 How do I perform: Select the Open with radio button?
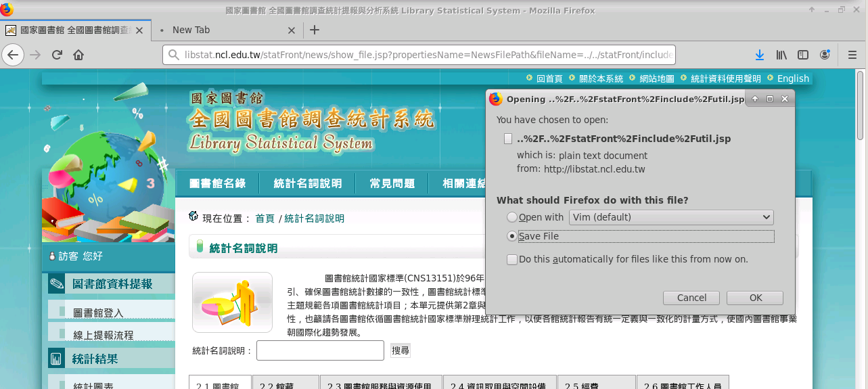[x=512, y=217]
